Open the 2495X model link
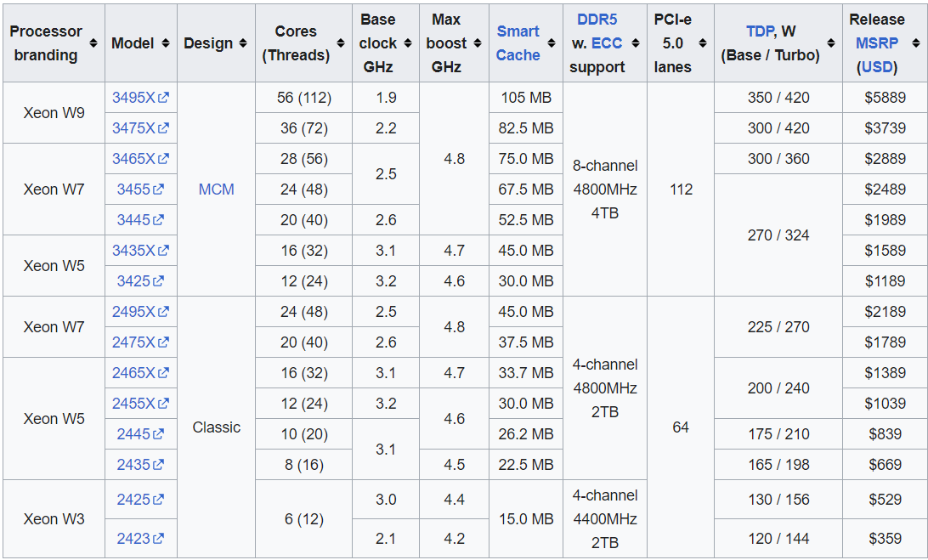The height and width of the screenshot is (560, 928). (x=141, y=311)
